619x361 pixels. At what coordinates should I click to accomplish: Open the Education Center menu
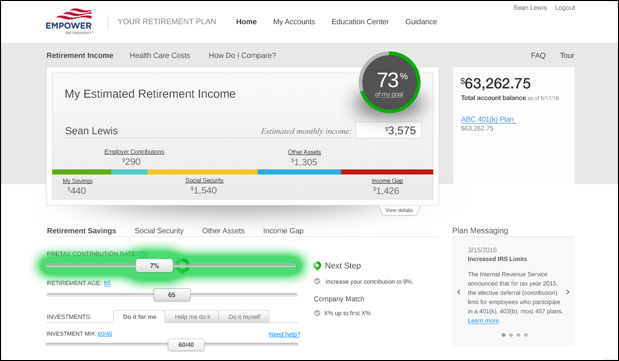tap(360, 22)
